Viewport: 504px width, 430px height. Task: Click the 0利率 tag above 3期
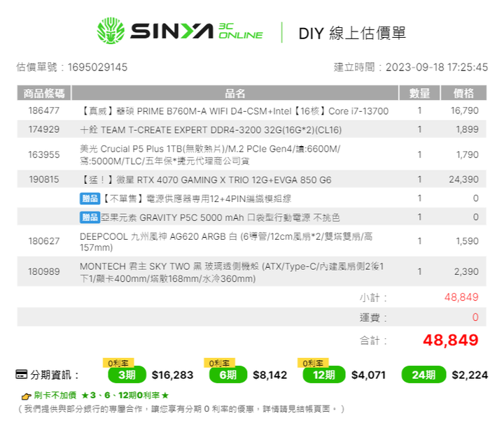118,363
